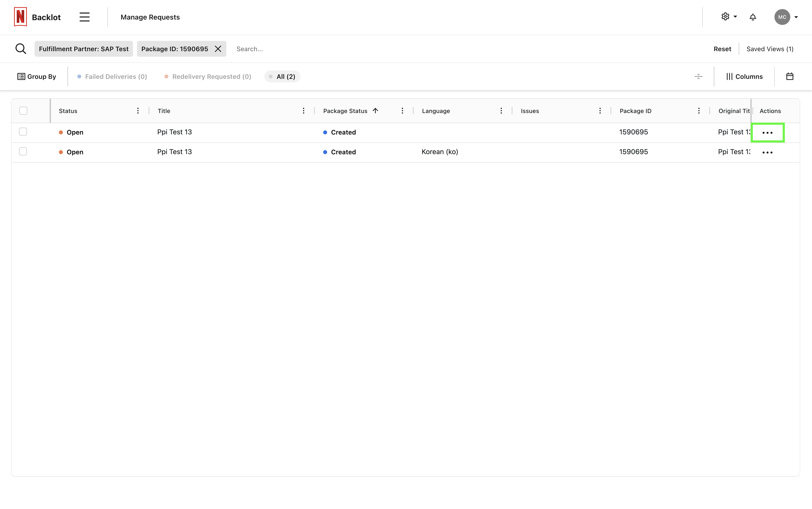This screenshot has width=812, height=509.
Task: Open Status column options menu
Action: point(138,111)
